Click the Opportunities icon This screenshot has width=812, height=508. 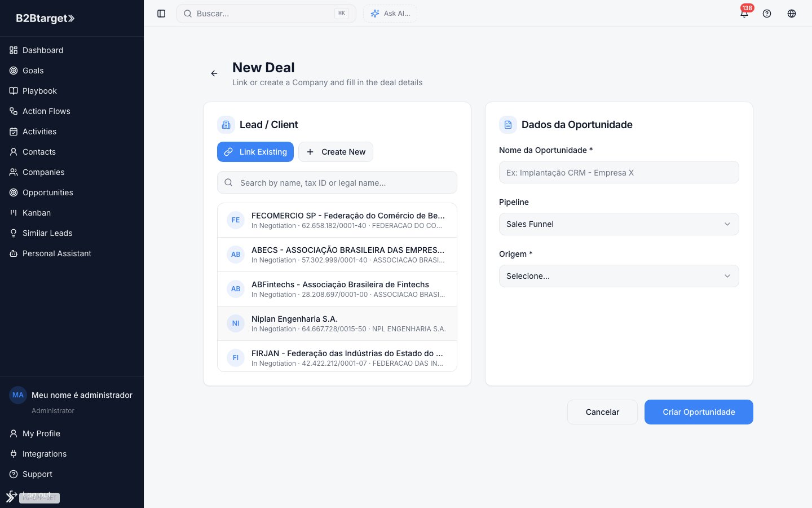point(14,192)
